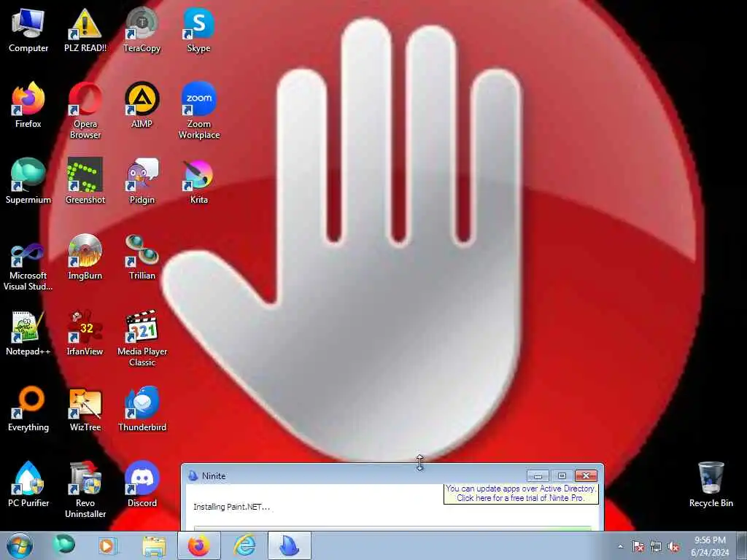
Task: Click the Installing Paint.NET status text
Action: tap(231, 507)
